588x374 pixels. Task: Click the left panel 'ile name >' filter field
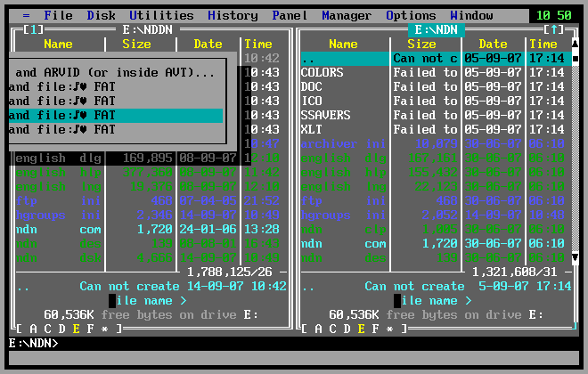pyautogui.click(x=147, y=301)
